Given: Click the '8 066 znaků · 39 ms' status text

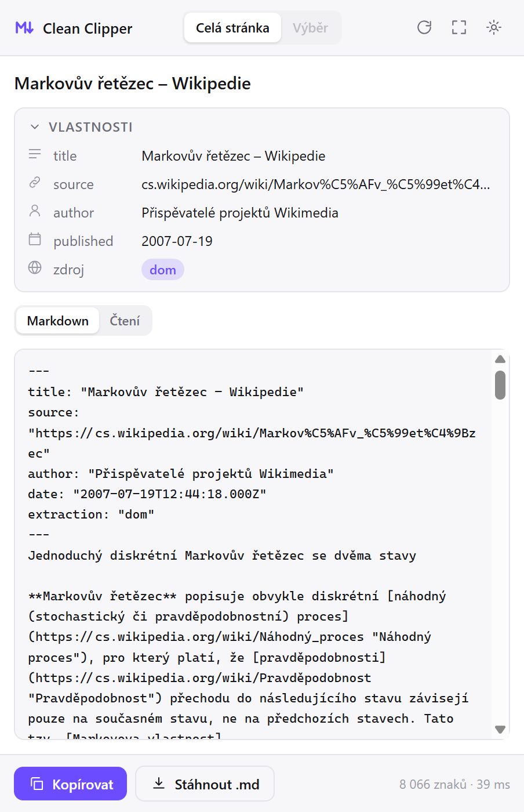Looking at the screenshot, I should 454,784.
